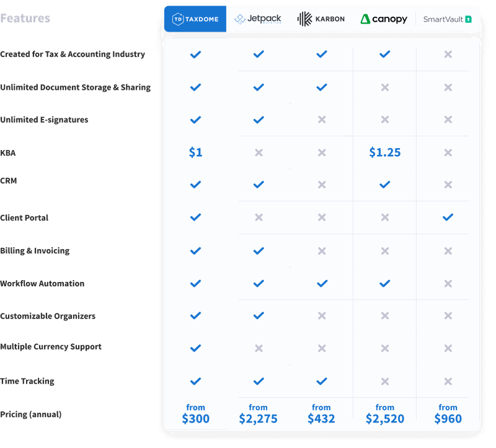Click TaxDome's "$1" KBA price

pos(195,152)
